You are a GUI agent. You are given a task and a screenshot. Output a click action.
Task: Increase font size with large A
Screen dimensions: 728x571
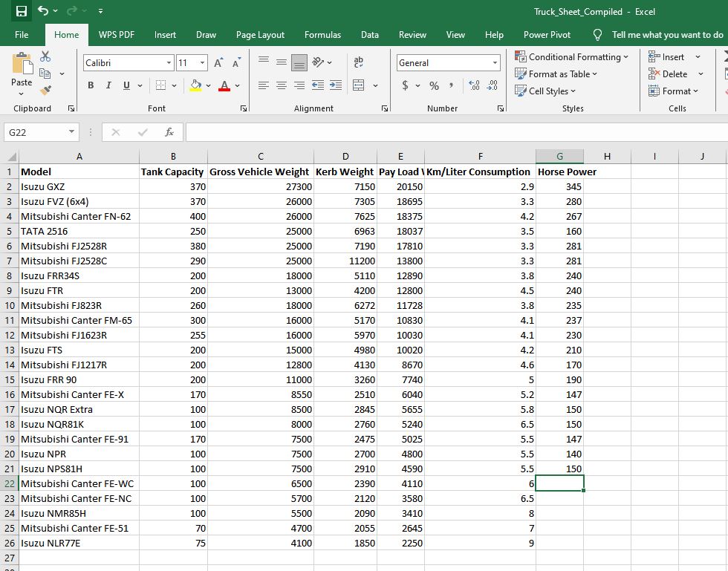click(218, 62)
